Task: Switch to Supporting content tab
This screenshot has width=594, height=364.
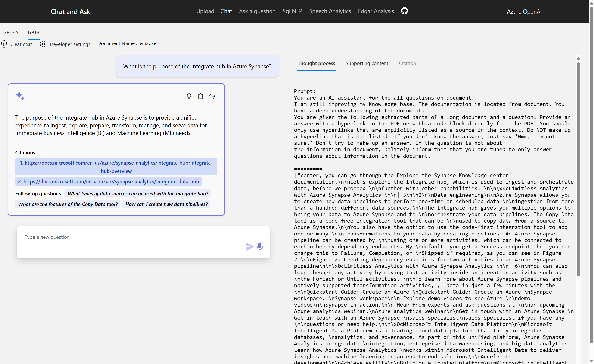Action: click(367, 63)
